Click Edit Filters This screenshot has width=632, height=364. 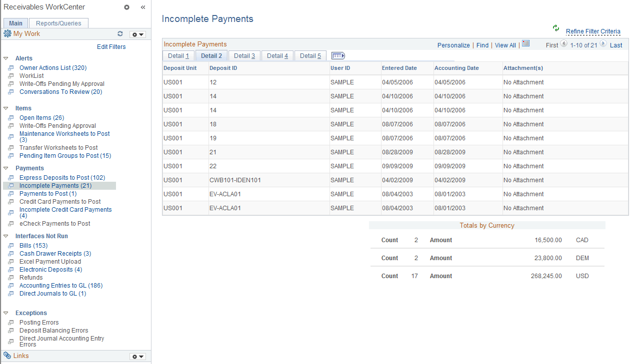coord(111,46)
